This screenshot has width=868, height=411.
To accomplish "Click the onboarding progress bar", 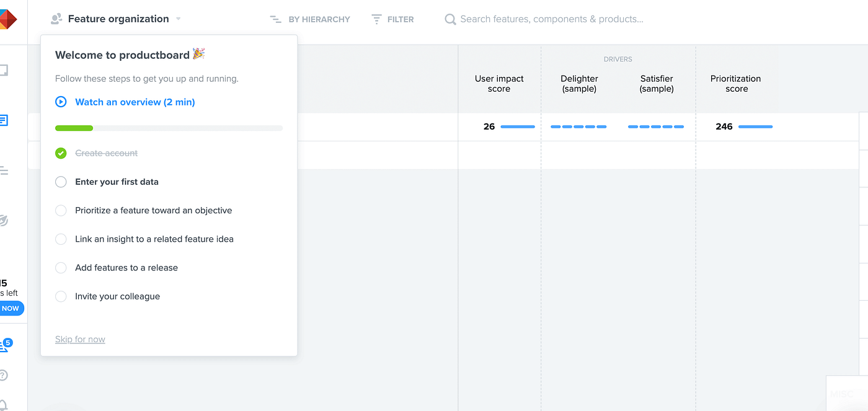I will 169,128.
